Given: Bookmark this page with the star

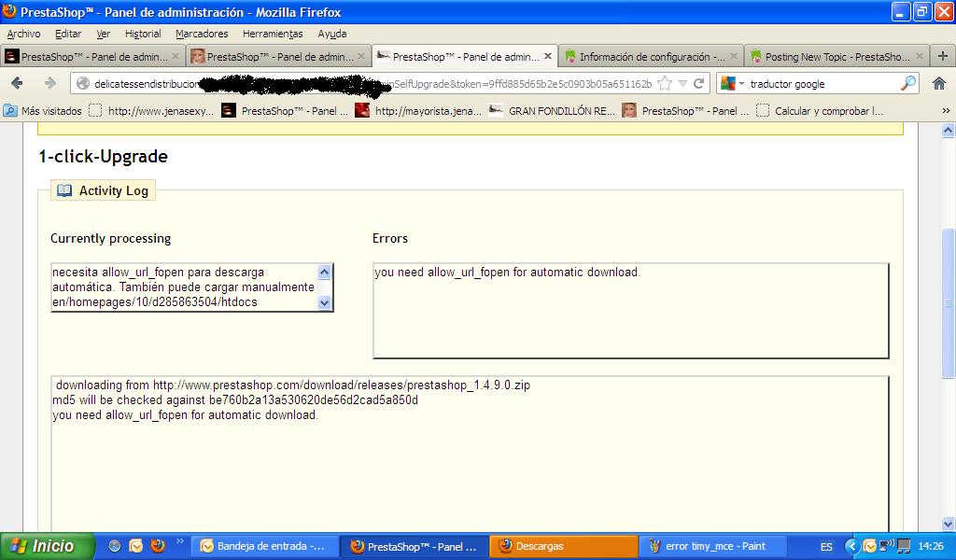Looking at the screenshot, I should pyautogui.click(x=665, y=83).
